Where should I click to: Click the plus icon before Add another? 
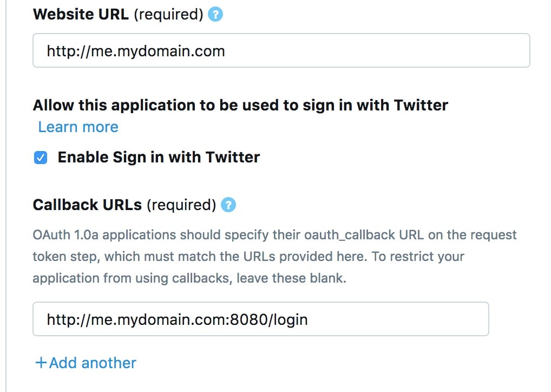(41, 362)
